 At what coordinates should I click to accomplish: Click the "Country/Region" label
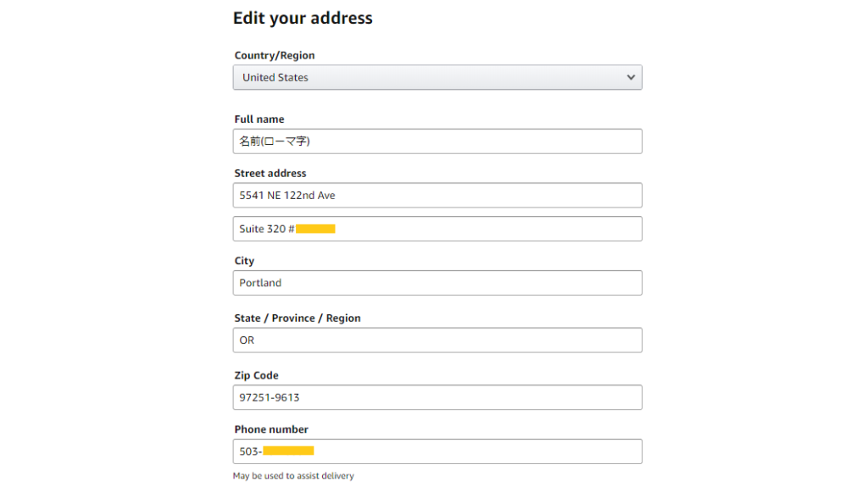point(274,56)
